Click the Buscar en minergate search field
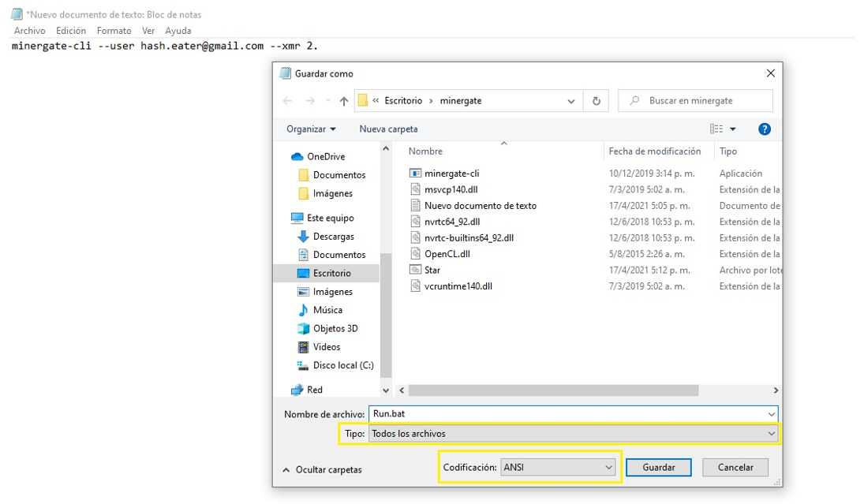Image resolution: width=864 pixels, height=504 pixels. point(695,101)
